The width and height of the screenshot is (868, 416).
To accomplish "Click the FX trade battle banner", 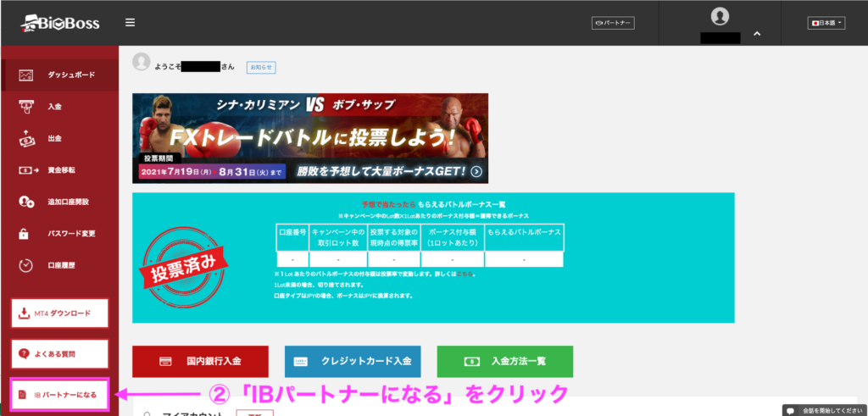I will tap(310, 138).
